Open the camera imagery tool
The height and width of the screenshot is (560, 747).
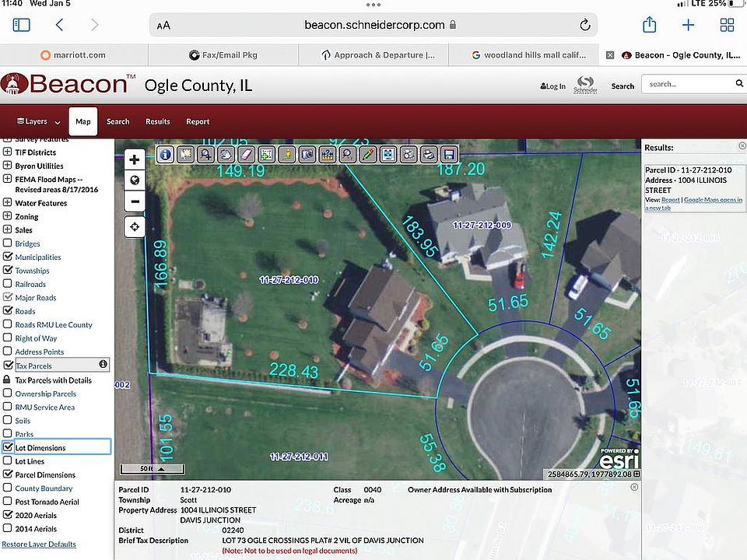307,154
